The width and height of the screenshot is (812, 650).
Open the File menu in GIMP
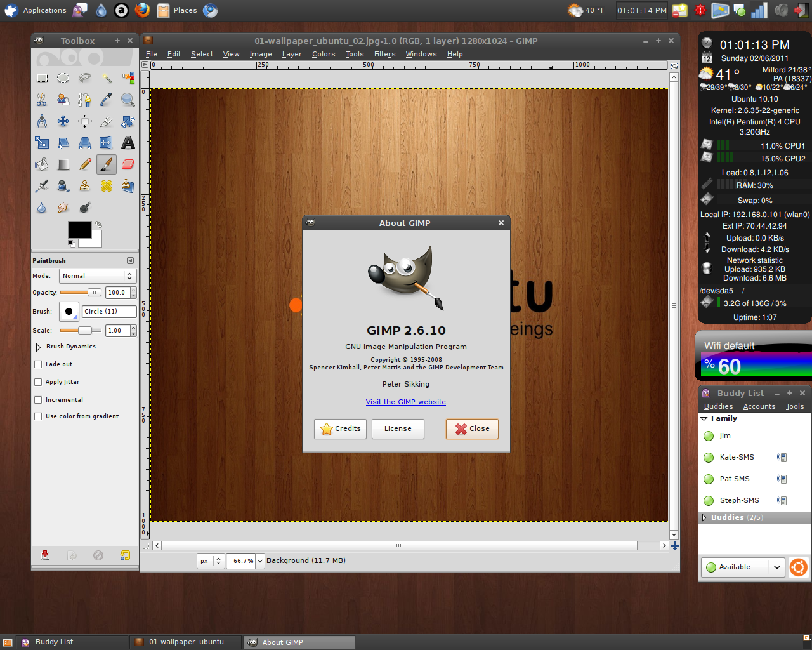(152, 55)
